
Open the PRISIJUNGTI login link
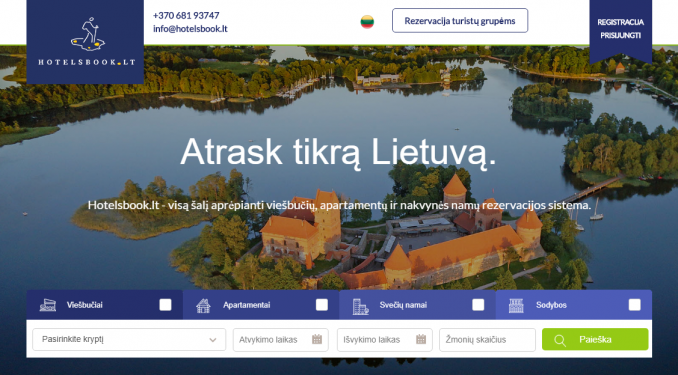(620, 35)
